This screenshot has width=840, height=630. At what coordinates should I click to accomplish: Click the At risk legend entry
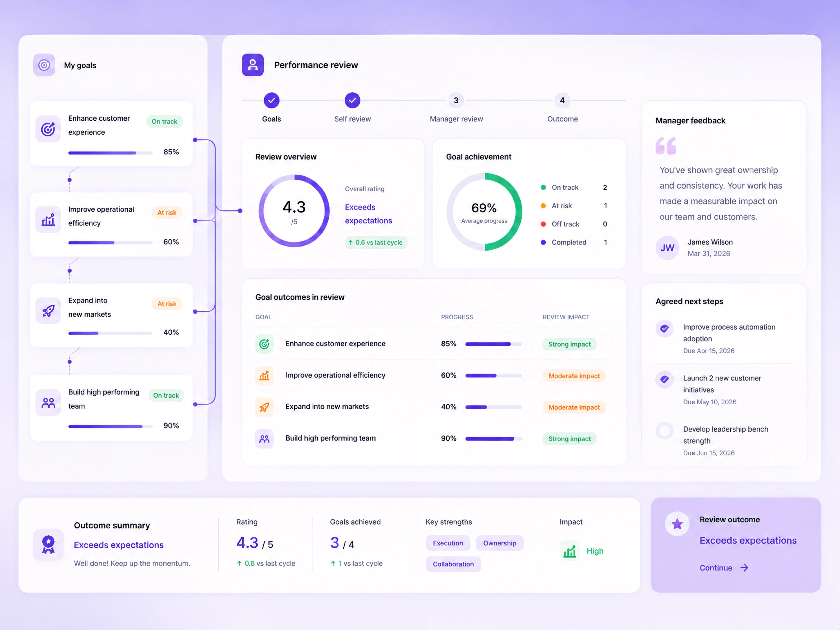coord(574,206)
